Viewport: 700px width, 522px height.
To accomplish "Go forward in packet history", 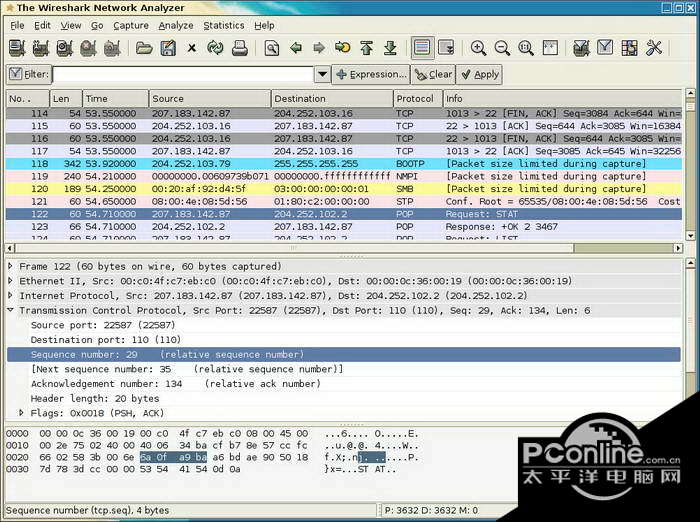I will click(x=319, y=47).
